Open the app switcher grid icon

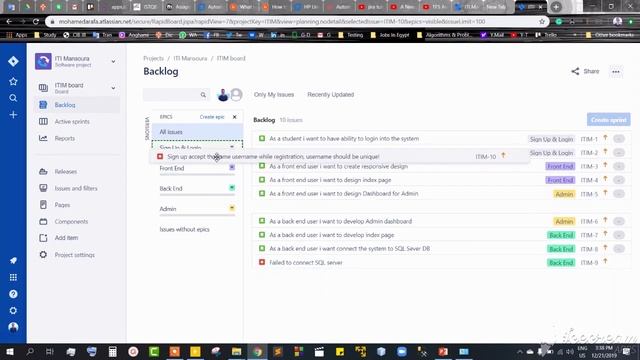(13, 277)
